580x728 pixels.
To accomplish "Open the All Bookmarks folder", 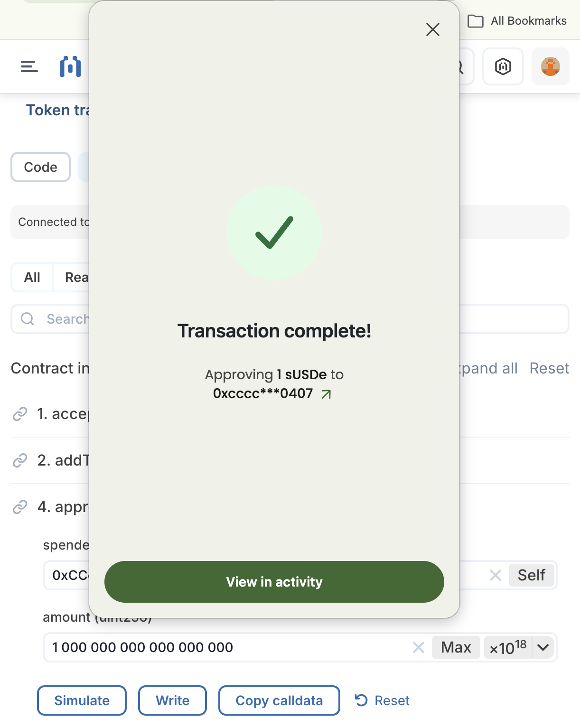I will [x=517, y=21].
